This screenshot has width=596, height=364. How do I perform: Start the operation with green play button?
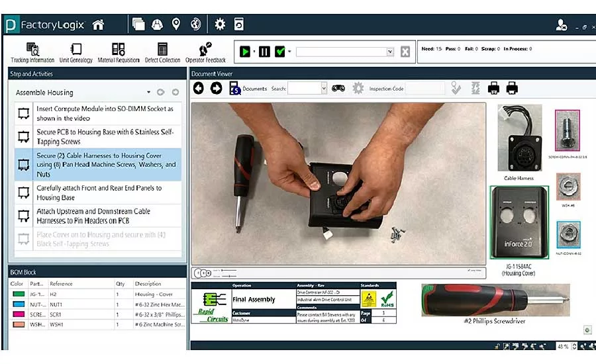coord(245,52)
